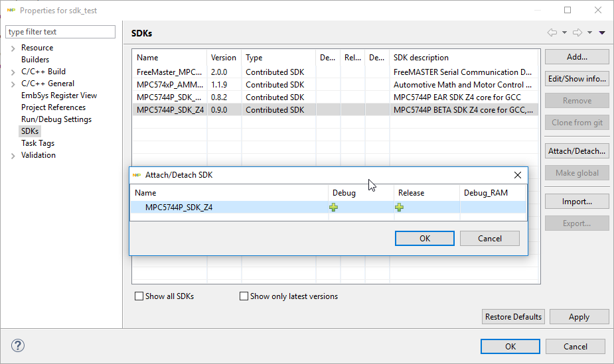Expand the Resource tree node
The height and width of the screenshot is (364, 614).
click(x=13, y=48)
